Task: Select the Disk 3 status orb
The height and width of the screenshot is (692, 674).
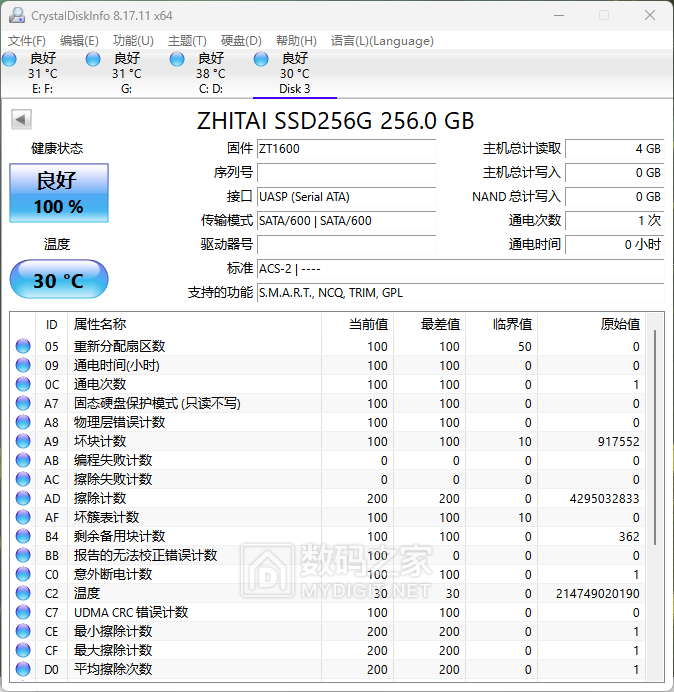Action: 261,59
